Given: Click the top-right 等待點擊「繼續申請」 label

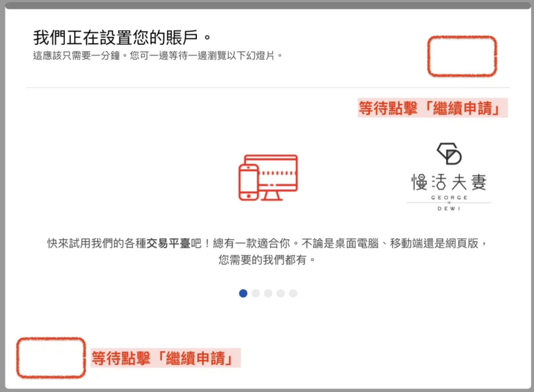Looking at the screenshot, I should click(x=432, y=108).
